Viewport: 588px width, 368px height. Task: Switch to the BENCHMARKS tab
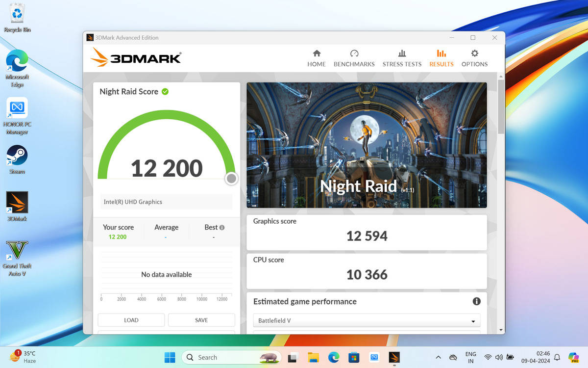pos(354,58)
